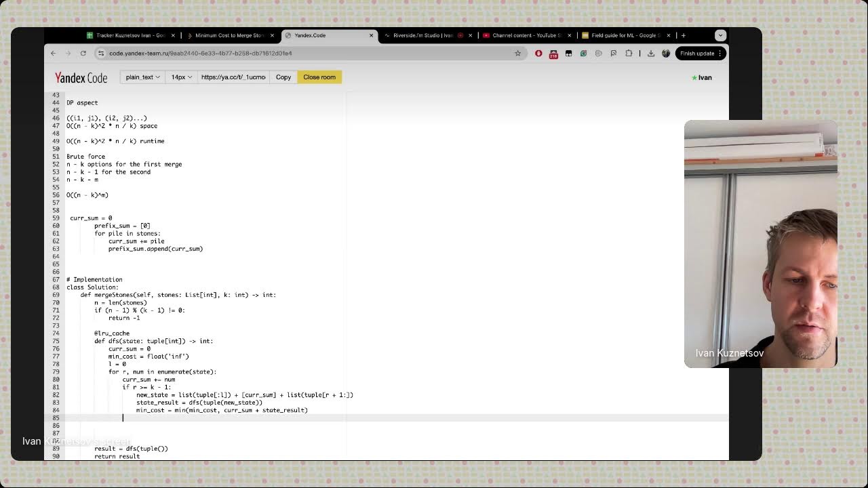Click the '@lru_cache' decorator line
The height and width of the screenshot is (488, 868).
(112, 333)
